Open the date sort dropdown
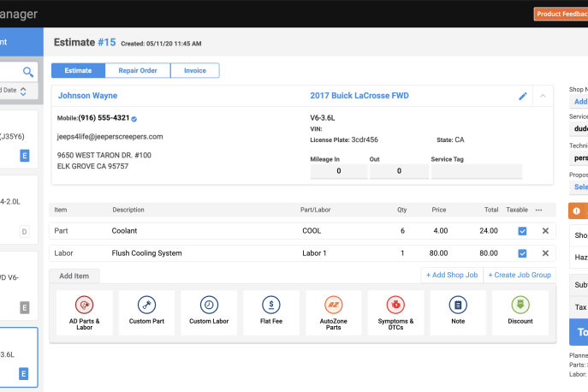 pos(23,91)
